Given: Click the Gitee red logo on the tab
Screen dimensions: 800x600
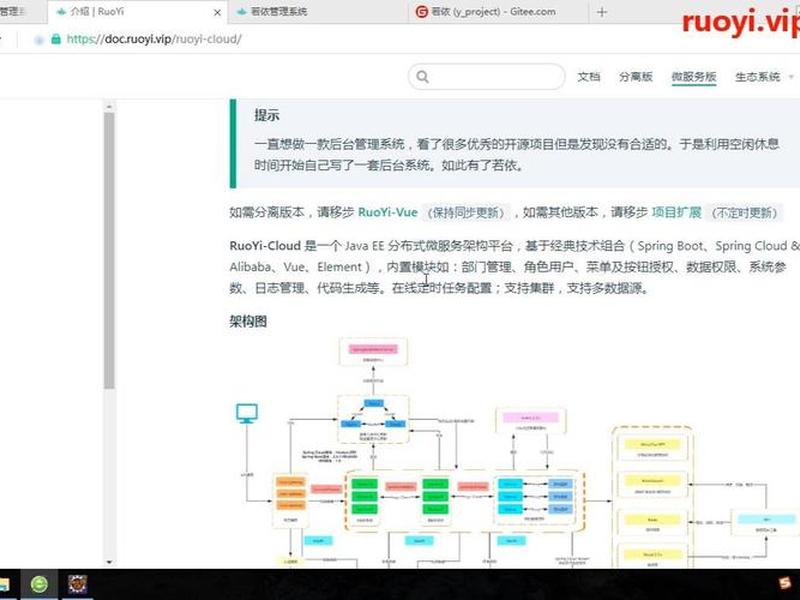Looking at the screenshot, I should (x=421, y=12).
